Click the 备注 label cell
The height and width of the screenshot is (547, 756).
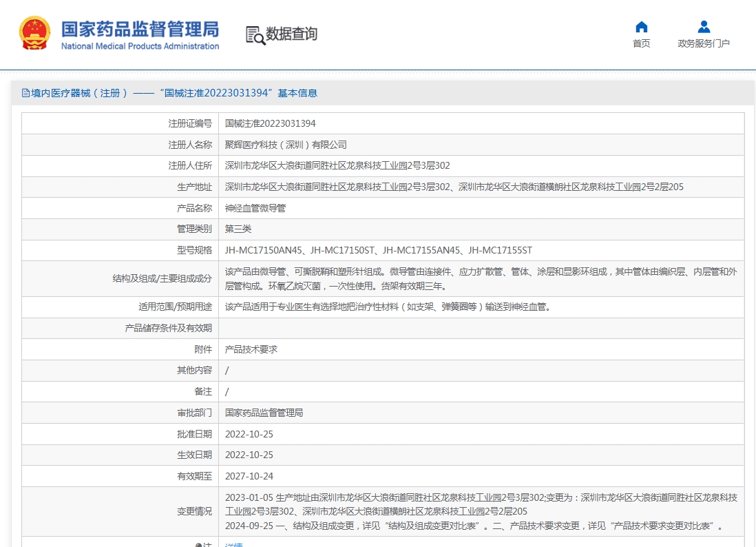click(120, 392)
